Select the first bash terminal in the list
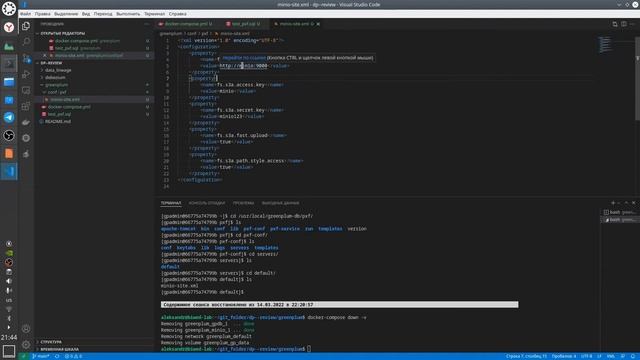 [620, 212]
